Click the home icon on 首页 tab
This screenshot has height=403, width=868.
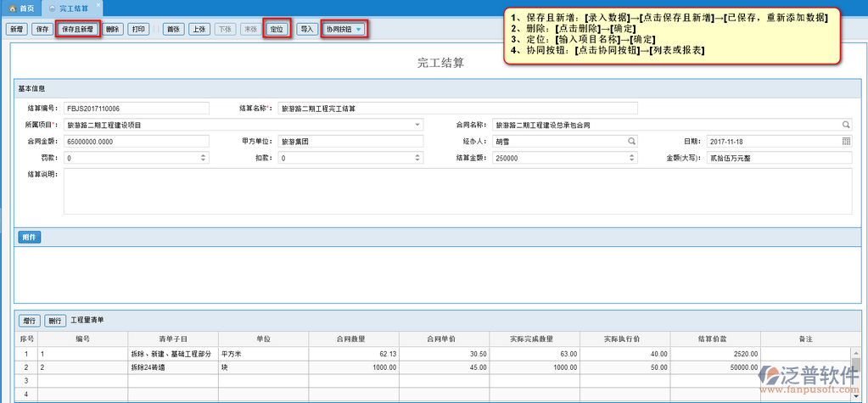pyautogui.click(x=11, y=8)
